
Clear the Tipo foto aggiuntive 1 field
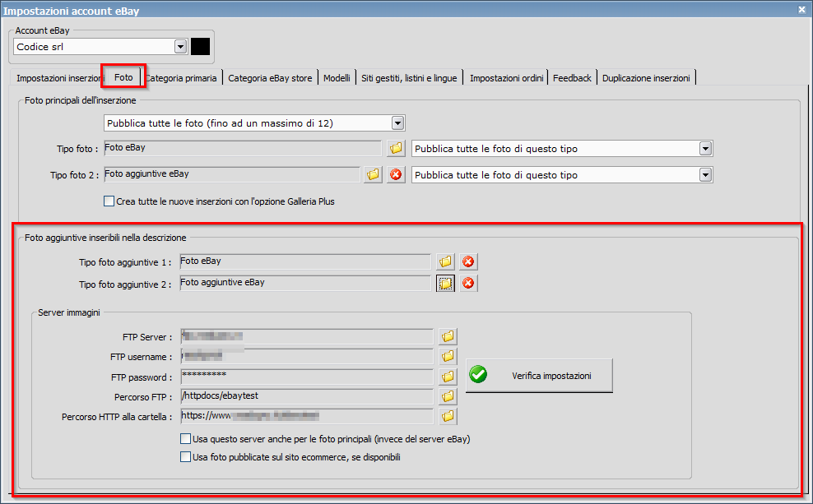[x=469, y=261]
